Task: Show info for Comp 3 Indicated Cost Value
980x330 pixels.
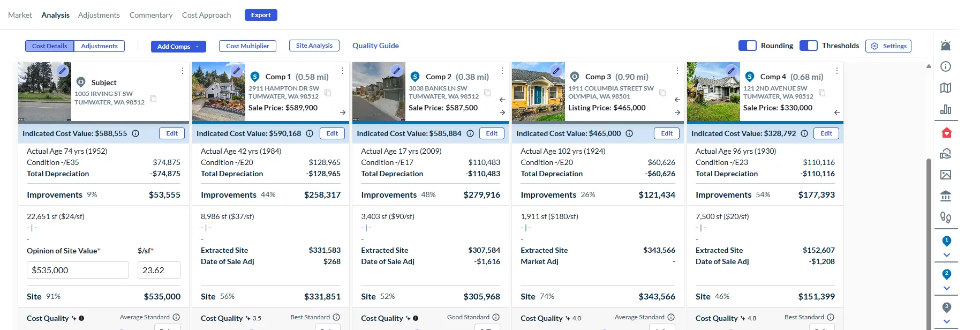Action: 629,133
